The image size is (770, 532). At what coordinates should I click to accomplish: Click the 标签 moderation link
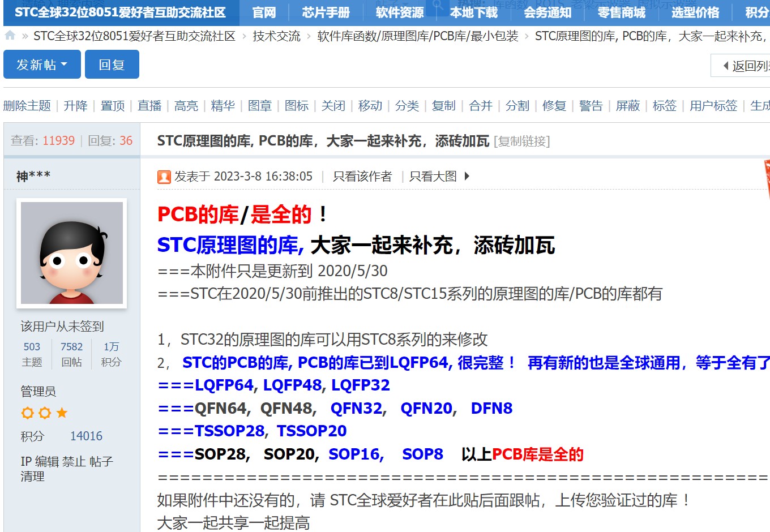pyautogui.click(x=665, y=106)
